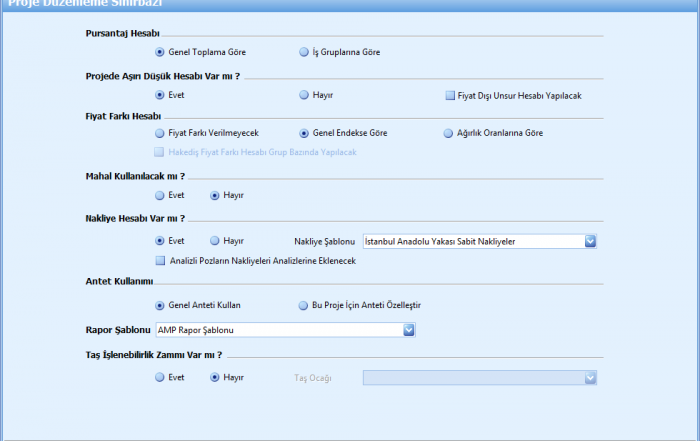
Task: Select 'Evet' for Nakliye Hesabı
Action: pos(160,241)
